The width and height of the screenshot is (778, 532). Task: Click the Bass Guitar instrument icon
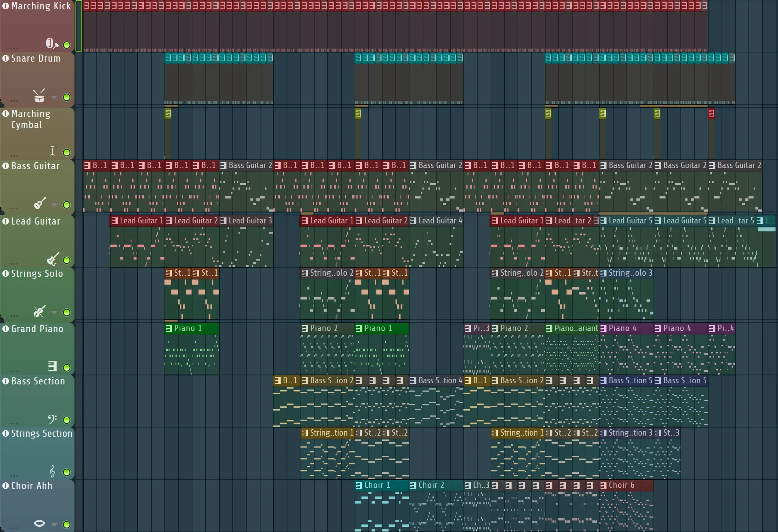tap(40, 203)
